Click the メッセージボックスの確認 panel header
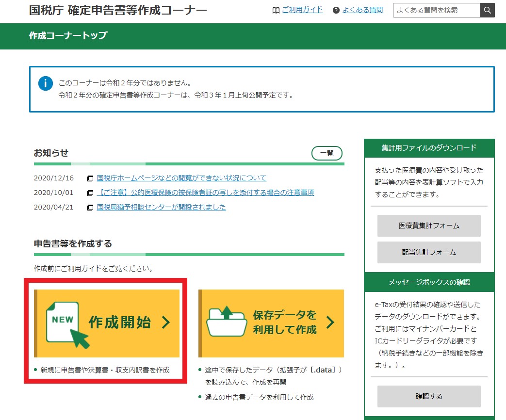The image size is (506, 420). click(429, 282)
